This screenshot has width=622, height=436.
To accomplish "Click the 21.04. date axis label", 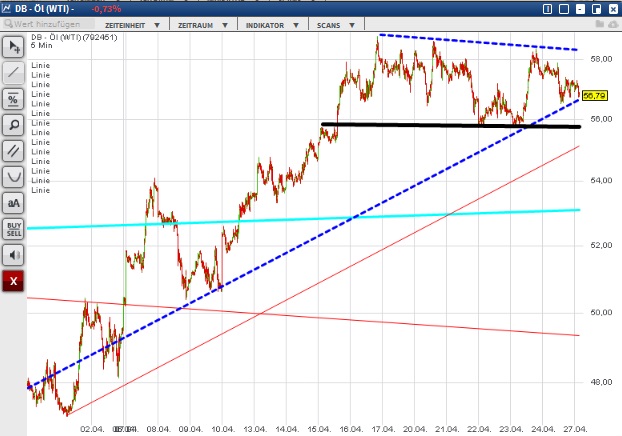I will [x=447, y=429].
